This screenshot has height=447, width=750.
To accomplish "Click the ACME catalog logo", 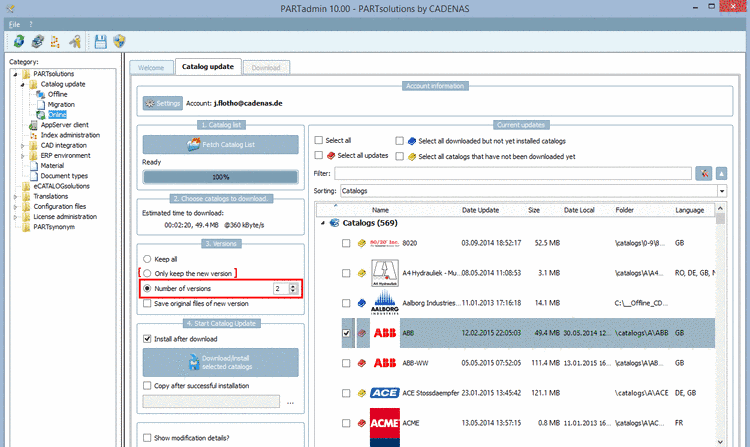I will click(x=385, y=423).
